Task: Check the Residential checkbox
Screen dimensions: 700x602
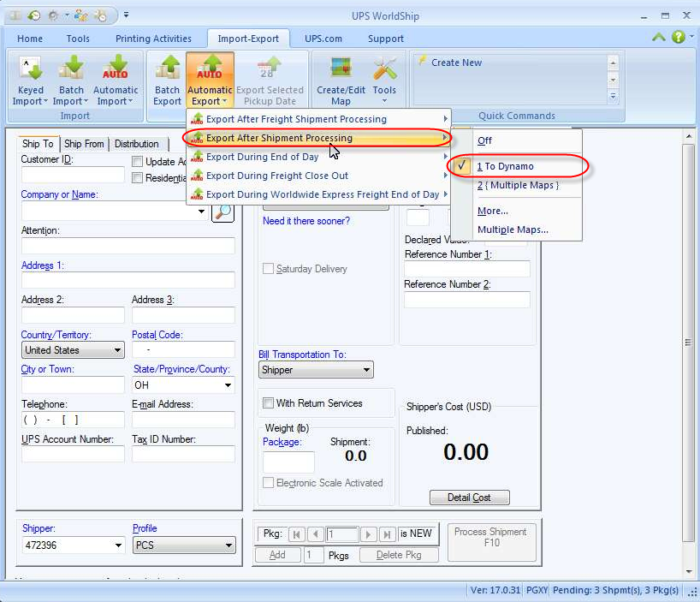Action: (138, 178)
